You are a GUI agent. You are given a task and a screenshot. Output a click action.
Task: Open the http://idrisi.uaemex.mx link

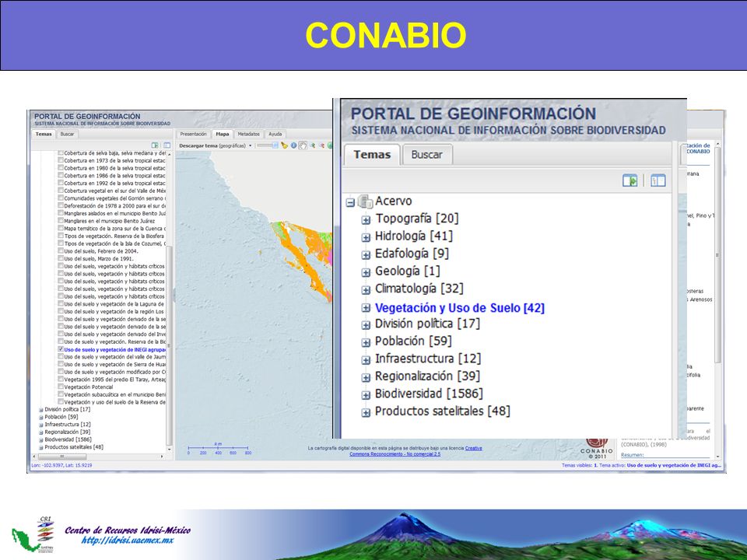tap(127, 540)
